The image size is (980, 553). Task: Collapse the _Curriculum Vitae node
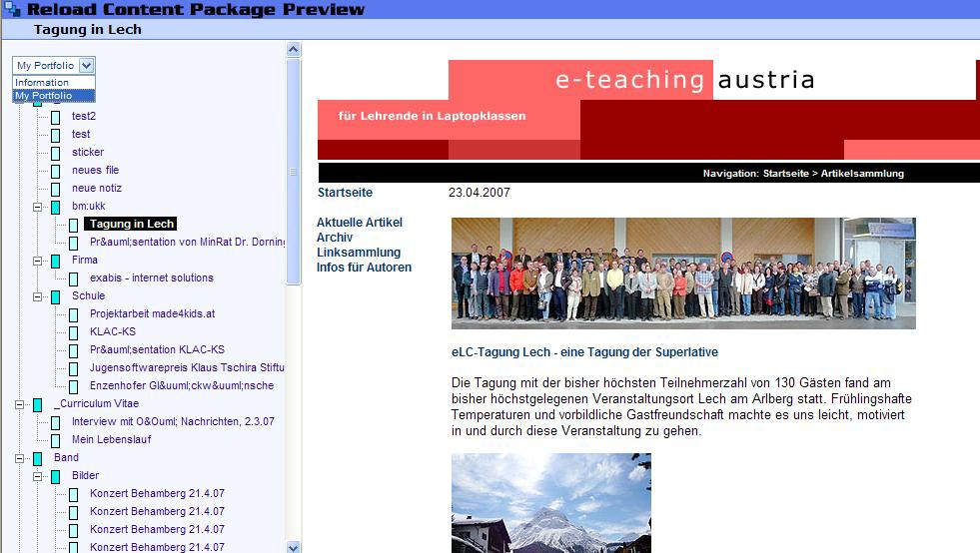20,404
